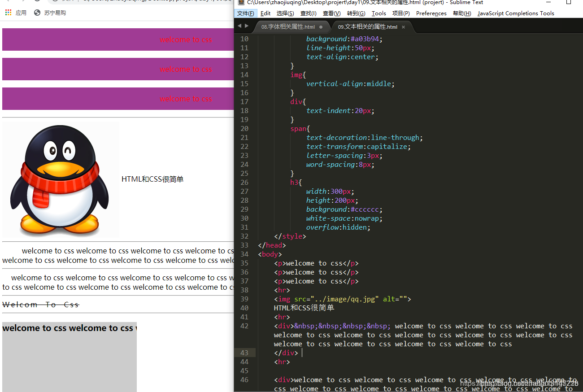Click the topmost purple 'welcome to css' bar

click(118, 39)
